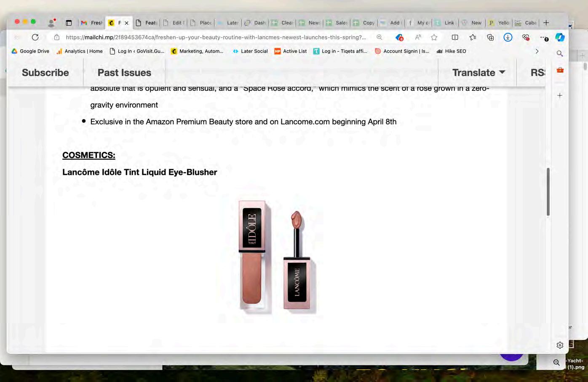The image size is (588, 382).
Task: Bookmark this page with the star icon
Action: tap(434, 37)
